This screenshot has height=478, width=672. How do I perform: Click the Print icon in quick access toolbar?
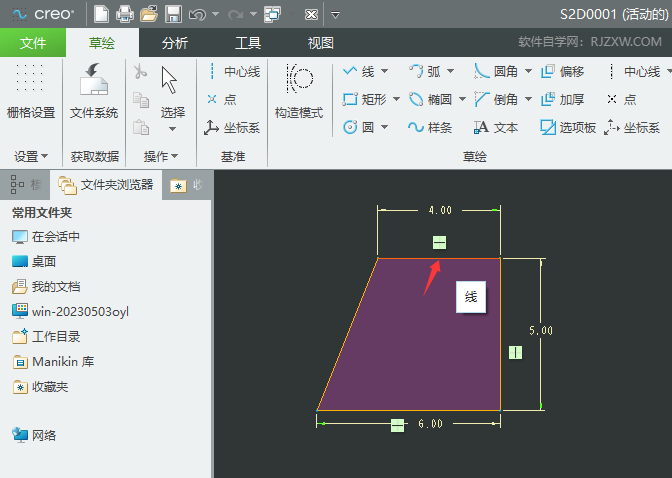coord(125,14)
